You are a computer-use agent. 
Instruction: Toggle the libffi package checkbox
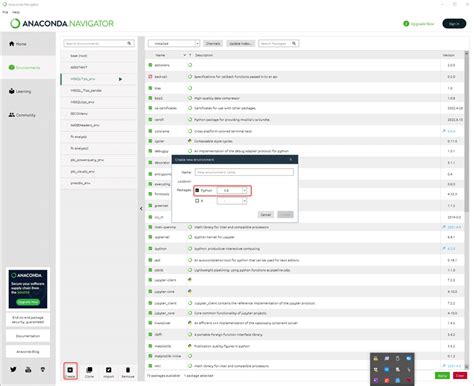[150, 334]
